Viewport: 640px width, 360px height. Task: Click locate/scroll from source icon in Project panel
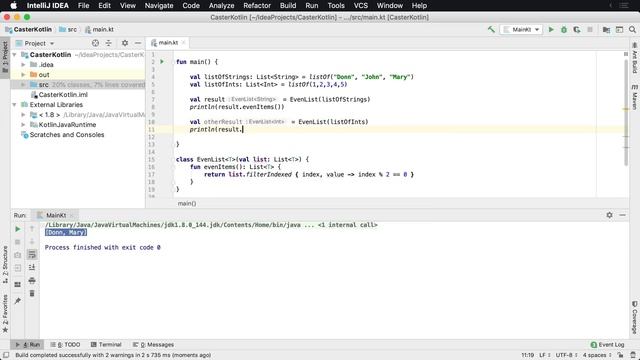pos(95,43)
